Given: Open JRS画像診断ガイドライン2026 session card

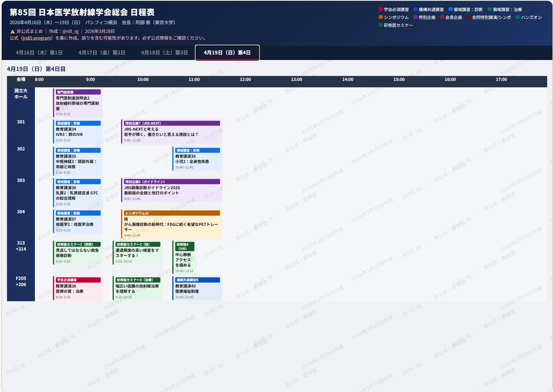Looking at the screenshot, I should [x=171, y=190].
